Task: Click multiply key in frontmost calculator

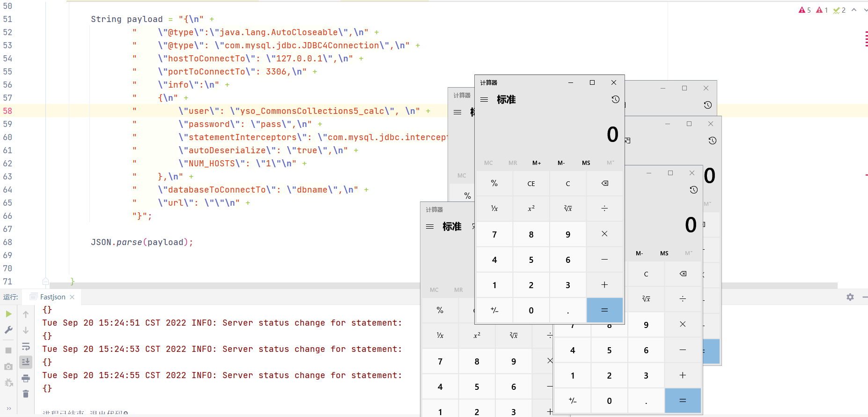Action: [x=604, y=234]
